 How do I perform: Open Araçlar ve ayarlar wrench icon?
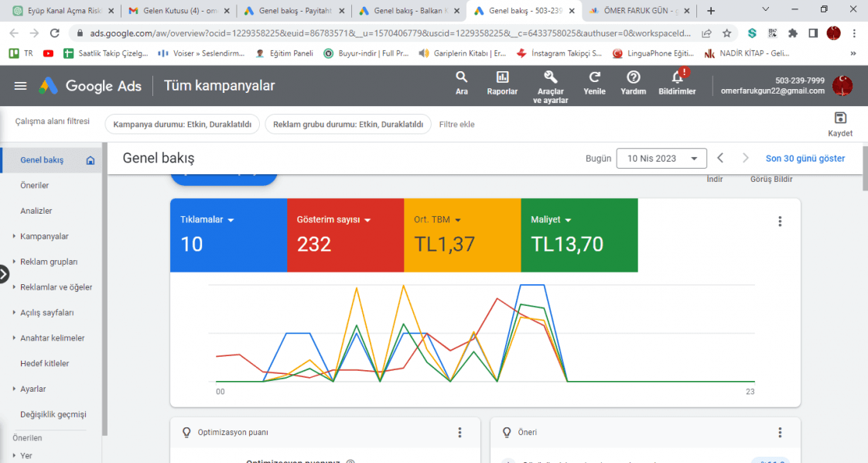point(550,77)
